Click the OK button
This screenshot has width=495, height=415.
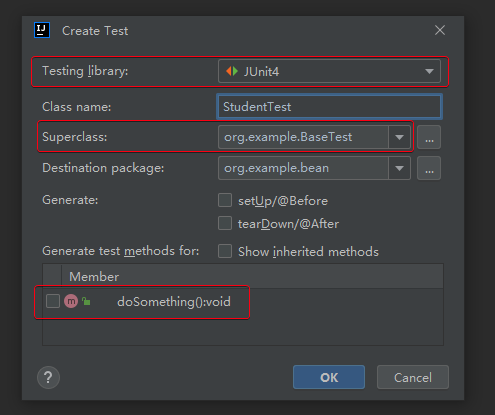329,377
